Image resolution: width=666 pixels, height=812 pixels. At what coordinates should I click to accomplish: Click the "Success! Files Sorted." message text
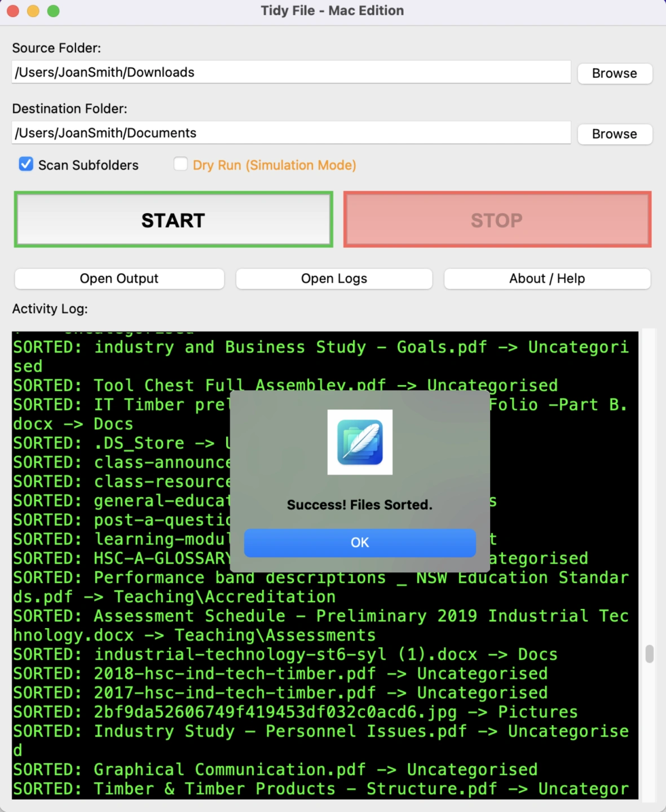coord(360,505)
